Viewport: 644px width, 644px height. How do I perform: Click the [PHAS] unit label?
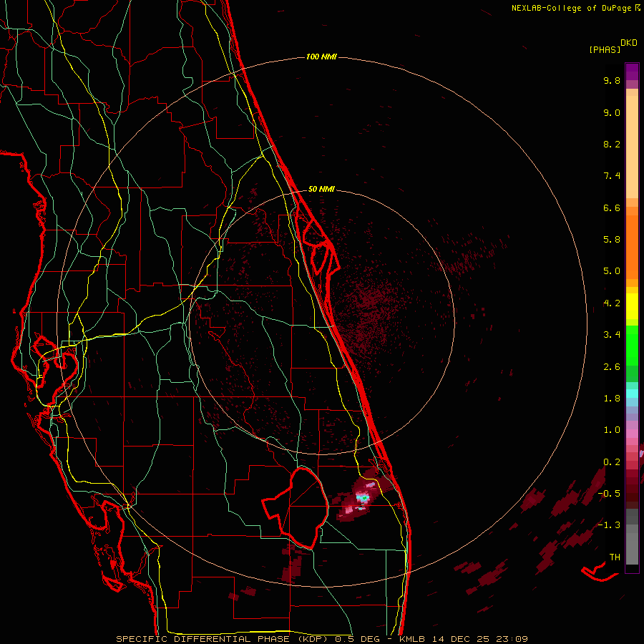[605, 49]
